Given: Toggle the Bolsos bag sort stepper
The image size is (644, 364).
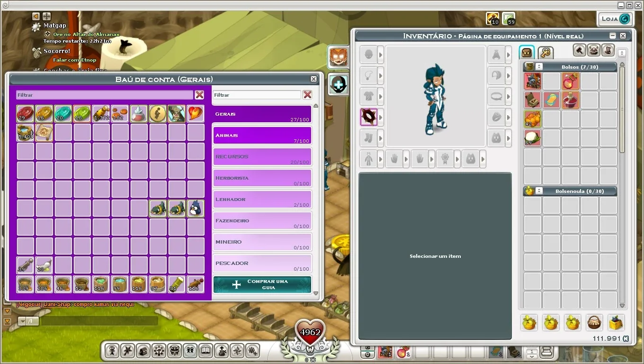Looking at the screenshot, I should coord(539,67).
